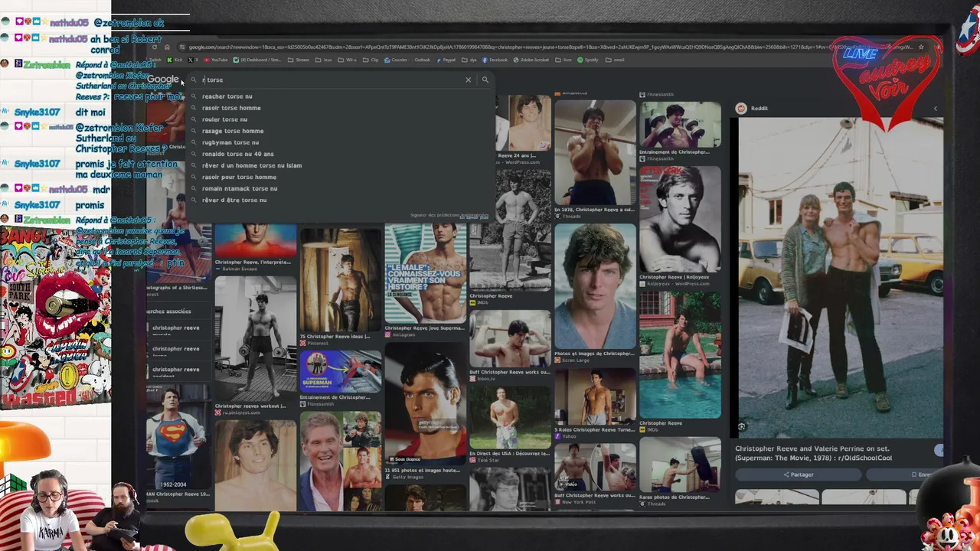Open the site information icon in address bar
Screen dimensions: 980x551
pyautogui.click(x=181, y=47)
